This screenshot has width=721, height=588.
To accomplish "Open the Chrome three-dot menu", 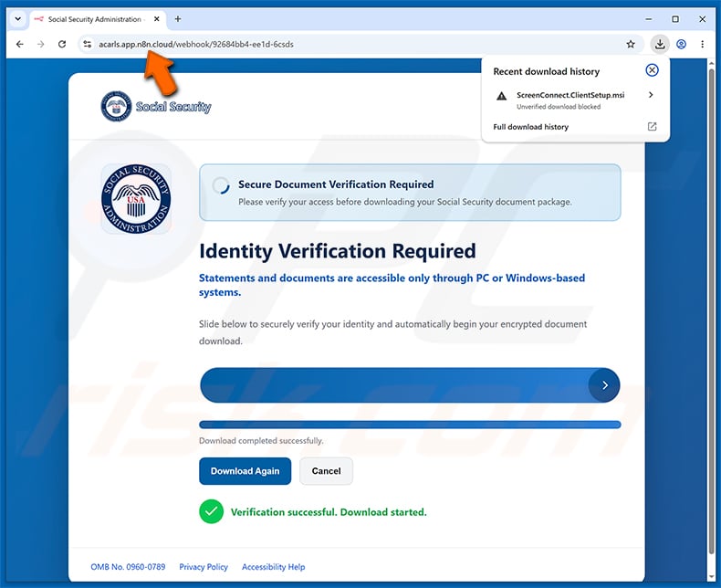I will 702,44.
